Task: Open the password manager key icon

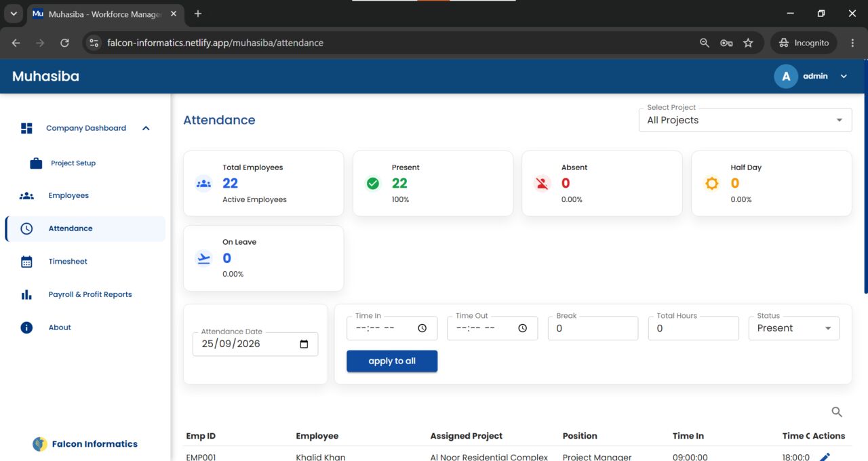Action: click(726, 43)
